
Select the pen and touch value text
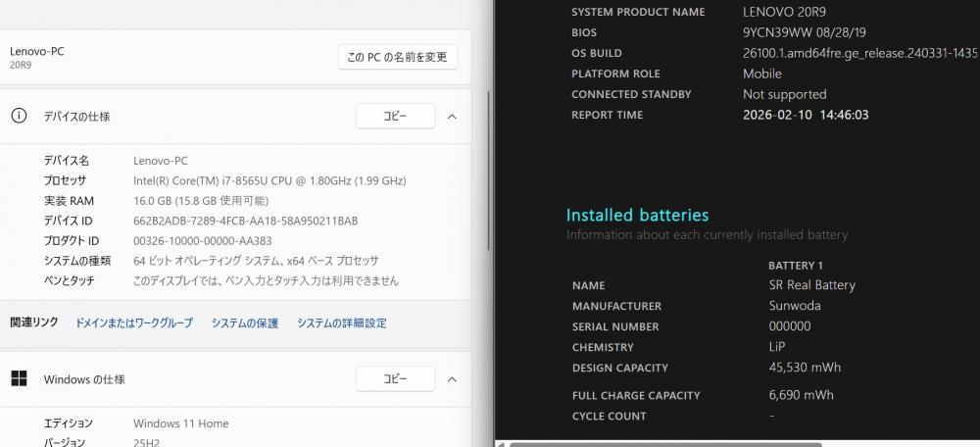266,280
